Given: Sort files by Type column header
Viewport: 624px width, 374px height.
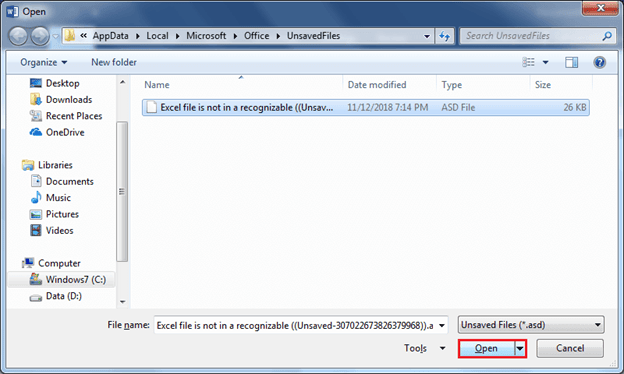Looking at the screenshot, I should (452, 85).
